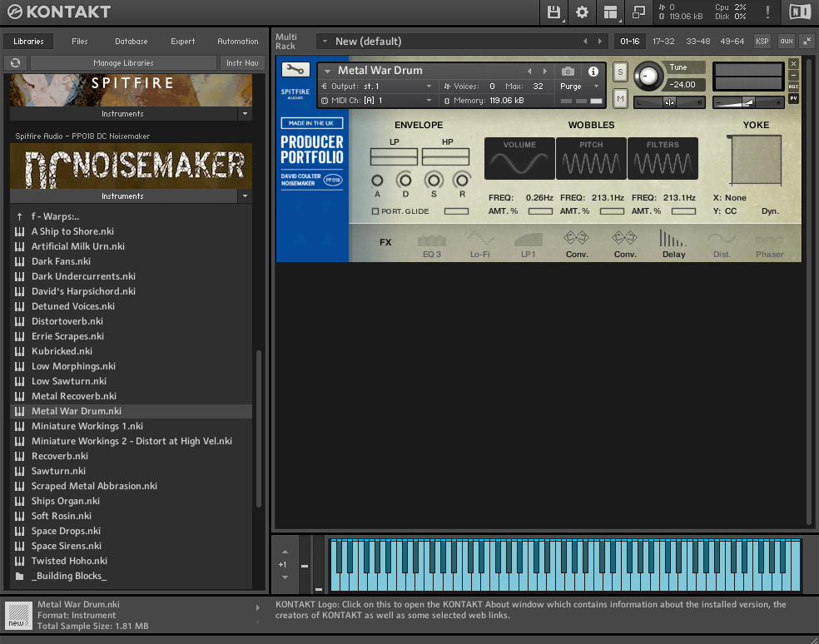
Task: Remove the Metal War Drum instrument with X
Action: click(793, 64)
